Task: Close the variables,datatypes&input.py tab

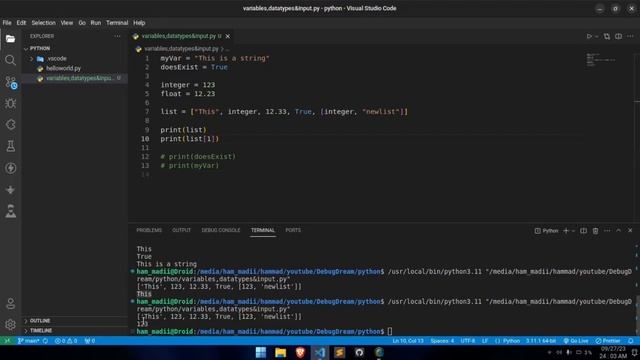Action: [228, 36]
